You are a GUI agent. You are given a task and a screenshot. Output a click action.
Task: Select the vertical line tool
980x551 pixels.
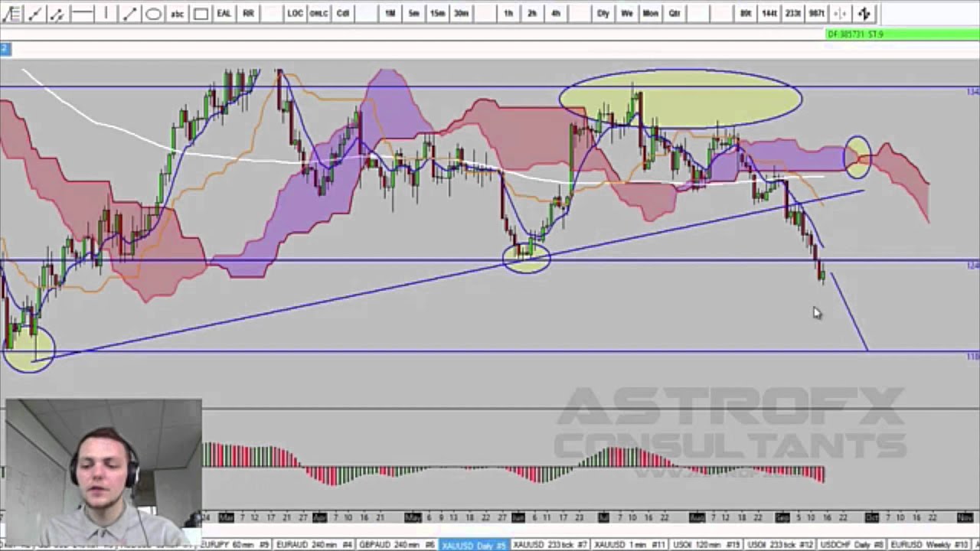[x=106, y=13]
